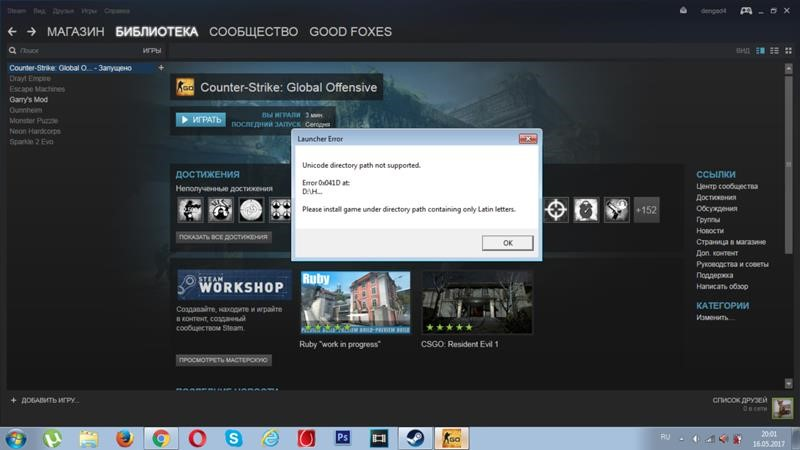Screen dimensions: 800x450
Task: Select Drayt Empire in game list
Action: click(x=30, y=79)
